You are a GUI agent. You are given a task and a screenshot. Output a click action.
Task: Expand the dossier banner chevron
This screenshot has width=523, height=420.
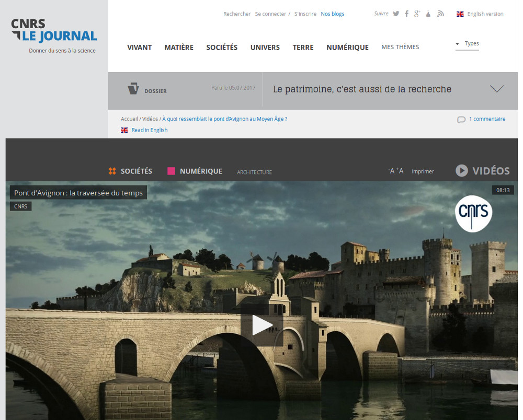[497, 89]
